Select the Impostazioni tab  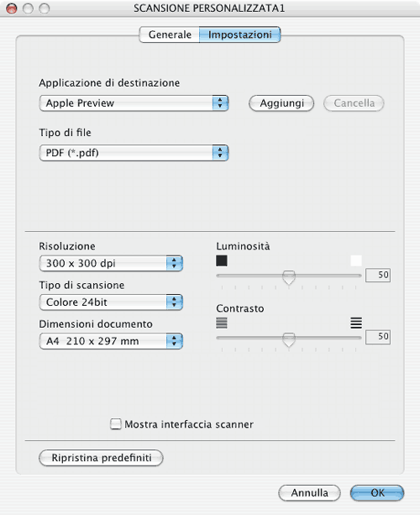pos(239,34)
